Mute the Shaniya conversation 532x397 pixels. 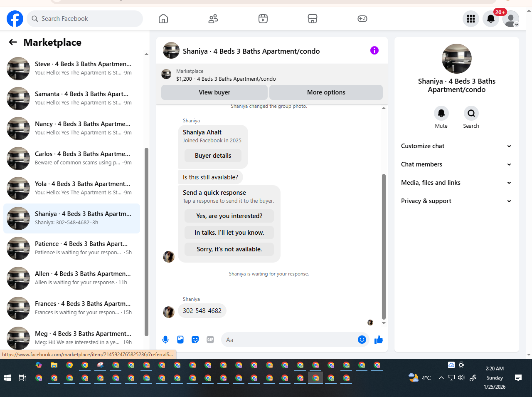(441, 113)
